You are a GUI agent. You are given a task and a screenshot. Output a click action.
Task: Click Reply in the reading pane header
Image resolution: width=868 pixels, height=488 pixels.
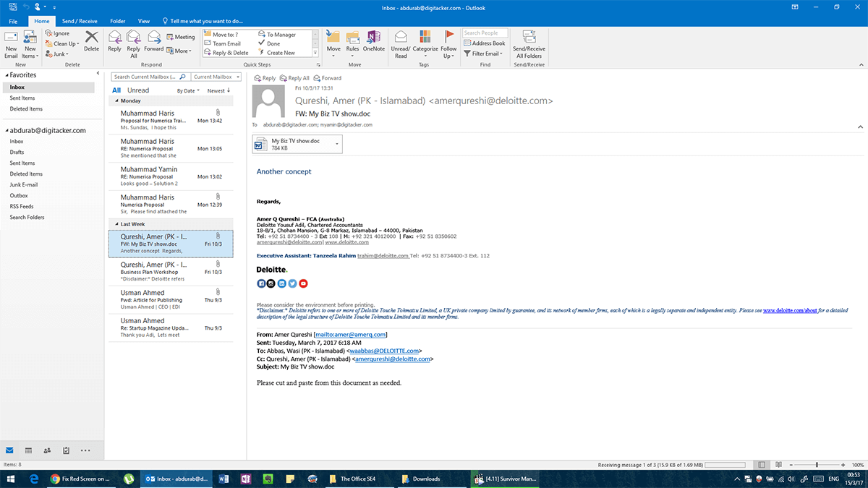[265, 78]
